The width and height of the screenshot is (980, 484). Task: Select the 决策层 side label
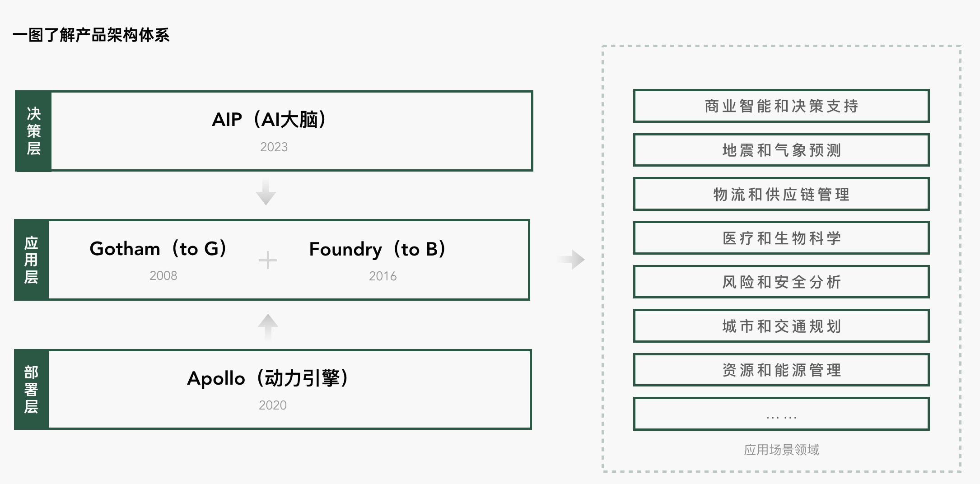tap(33, 131)
